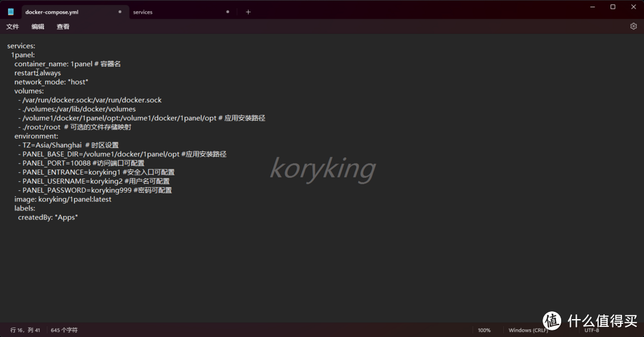Screen dimensions: 644x337
Task: Click the PANEL_ENTRANCE=koryking1 line
Action: coord(96,172)
